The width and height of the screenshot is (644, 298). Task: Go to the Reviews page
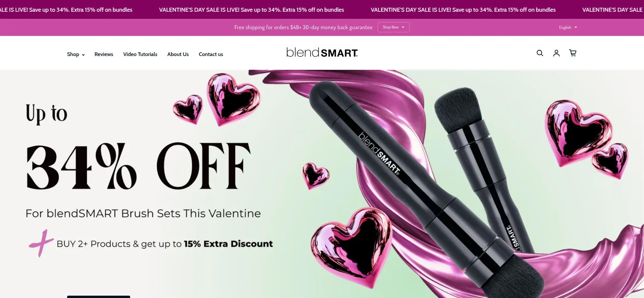coord(104,54)
